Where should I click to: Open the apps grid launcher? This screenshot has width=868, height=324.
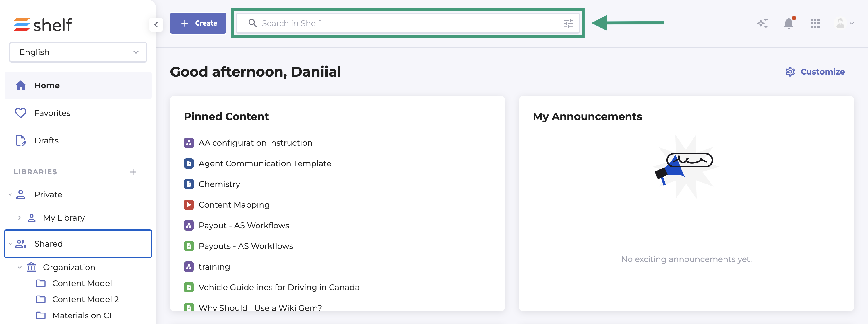(x=815, y=23)
